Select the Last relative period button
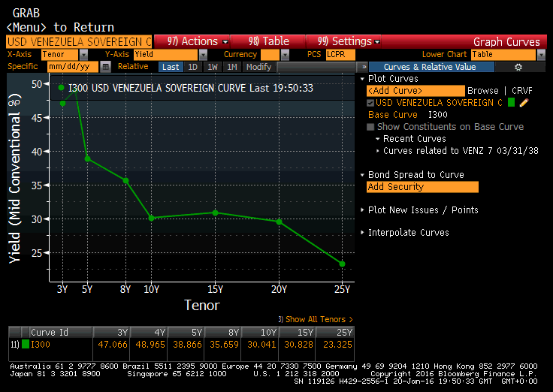This screenshot has height=392, width=553. point(171,67)
